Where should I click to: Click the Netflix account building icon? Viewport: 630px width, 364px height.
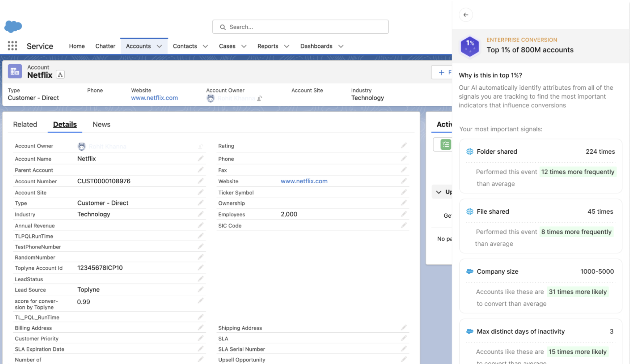coord(15,71)
